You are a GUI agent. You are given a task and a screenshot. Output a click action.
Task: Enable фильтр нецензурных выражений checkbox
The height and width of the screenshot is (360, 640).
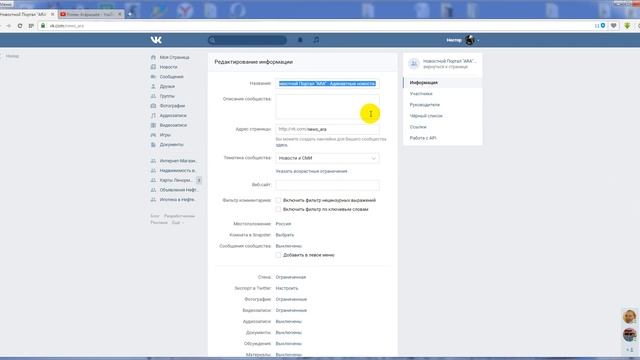click(x=278, y=200)
